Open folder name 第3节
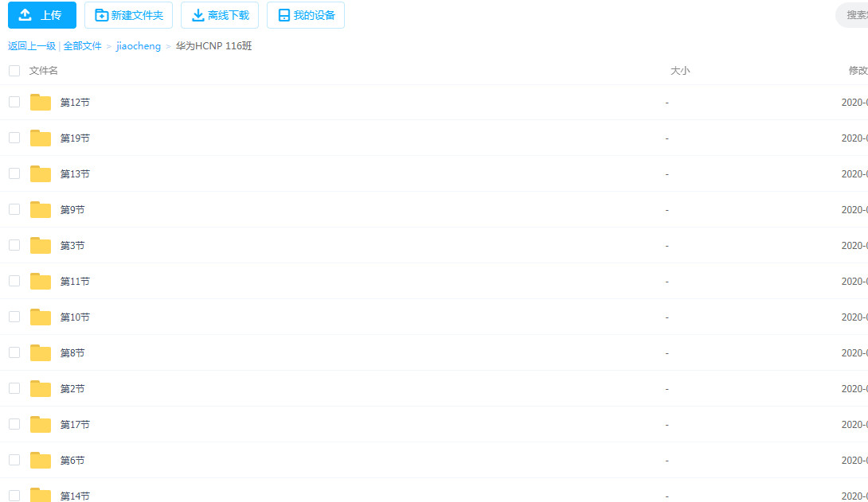Image resolution: width=868 pixels, height=502 pixels. [72, 246]
